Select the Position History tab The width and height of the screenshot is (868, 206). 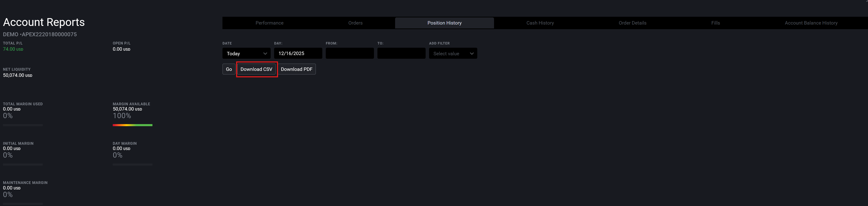(x=444, y=23)
